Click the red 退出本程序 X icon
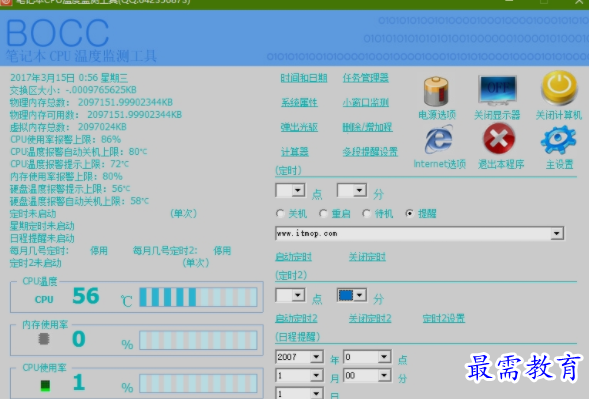This screenshot has height=399, width=589. (499, 139)
